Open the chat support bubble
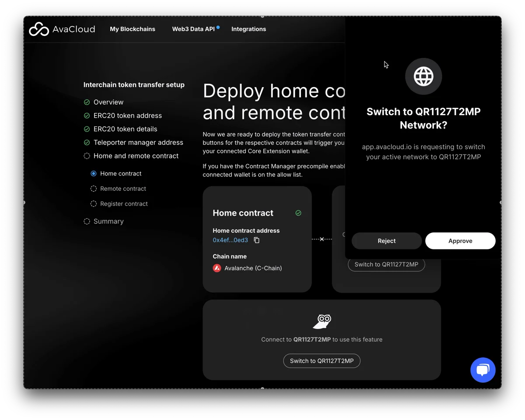The image size is (525, 420). pos(483,370)
